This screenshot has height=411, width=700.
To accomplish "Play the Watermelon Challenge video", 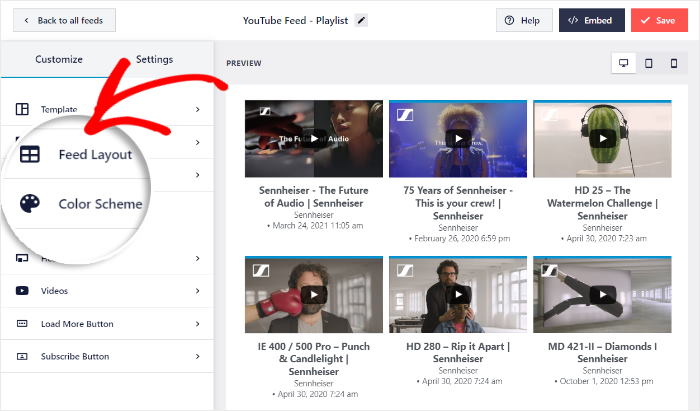I will pos(603,139).
